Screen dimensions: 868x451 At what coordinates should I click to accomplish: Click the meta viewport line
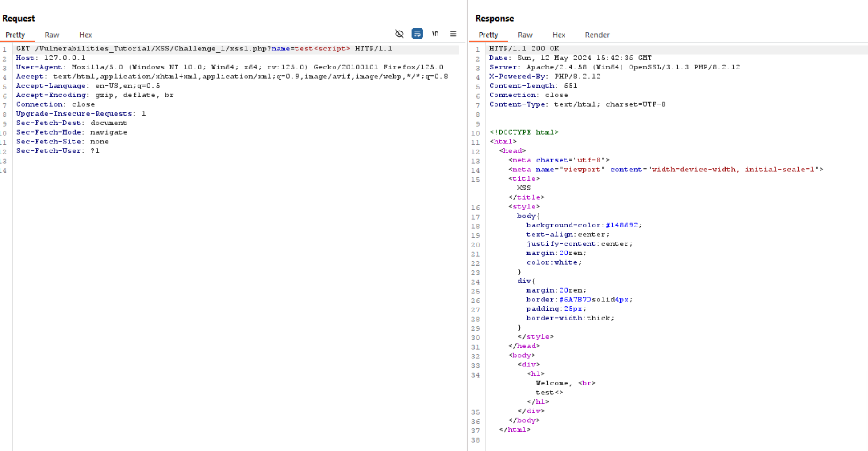(666, 170)
